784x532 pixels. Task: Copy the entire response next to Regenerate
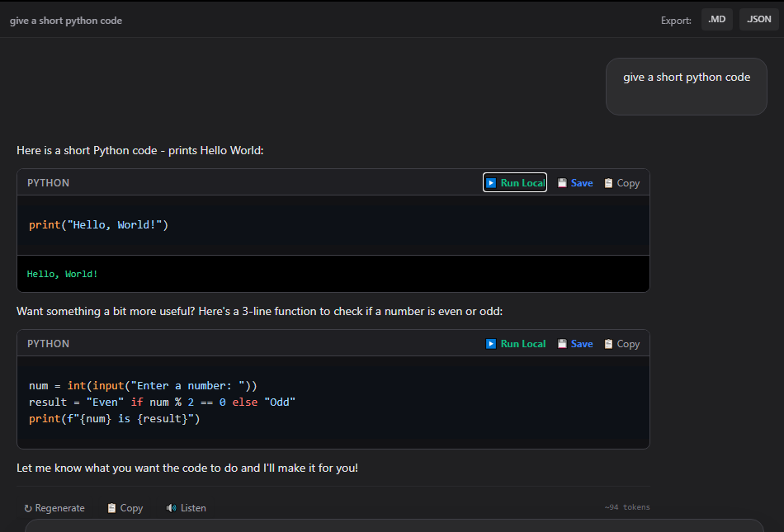coord(125,508)
